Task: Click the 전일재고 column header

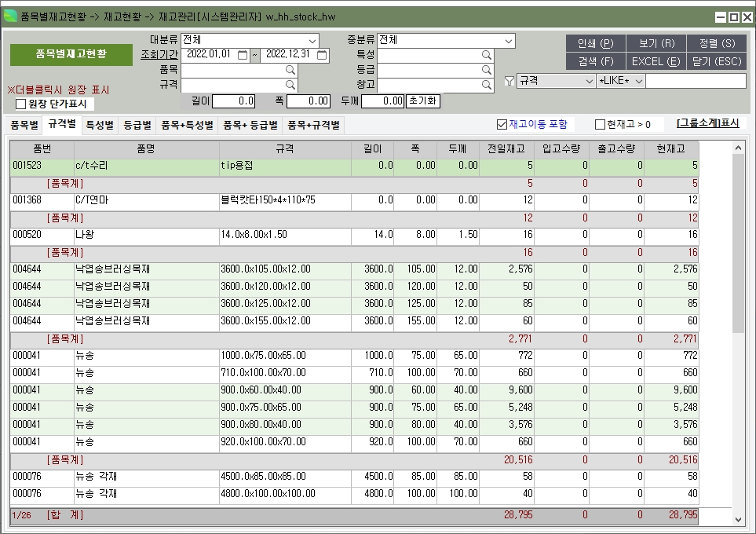Action: coord(506,149)
